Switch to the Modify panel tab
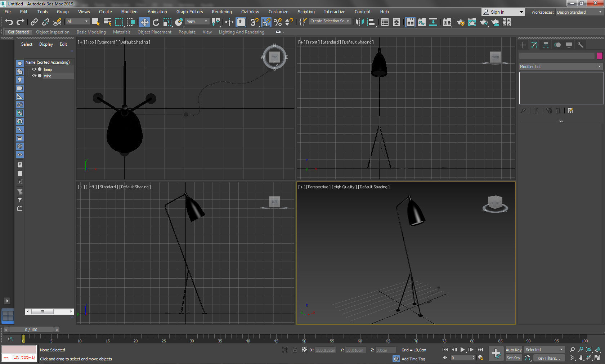605x364 pixels. (534, 45)
